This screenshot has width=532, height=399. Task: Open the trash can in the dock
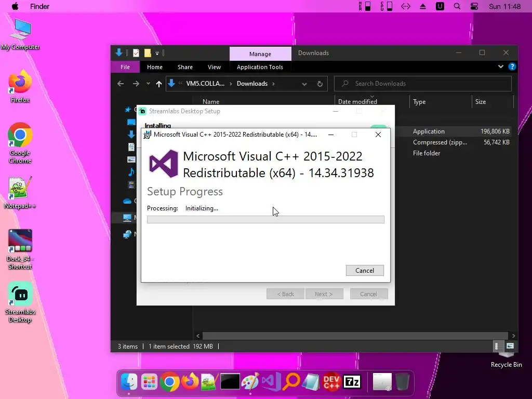403,382
